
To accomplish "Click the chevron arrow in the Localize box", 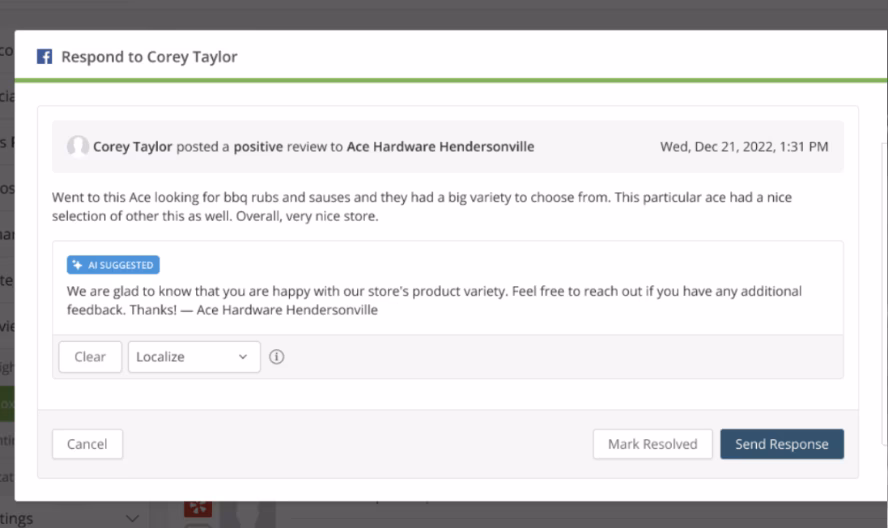I will pos(243,357).
